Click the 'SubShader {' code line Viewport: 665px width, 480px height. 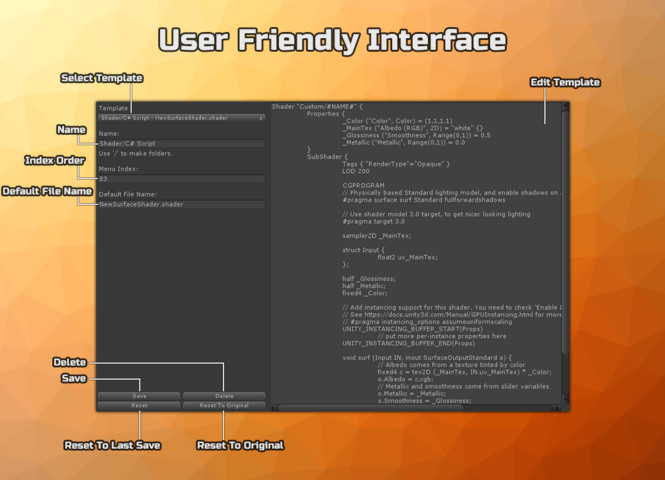(327, 157)
